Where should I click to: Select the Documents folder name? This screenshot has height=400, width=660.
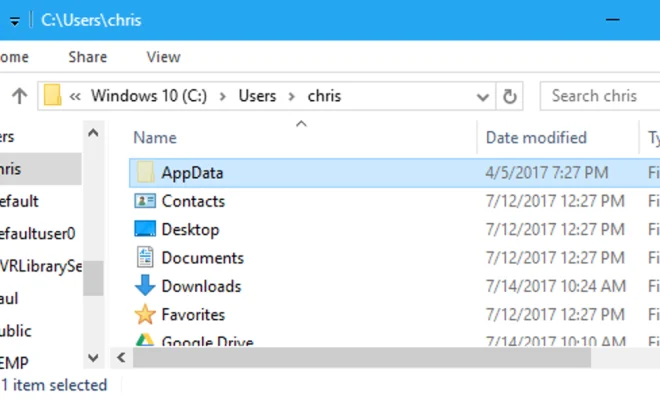(202, 258)
